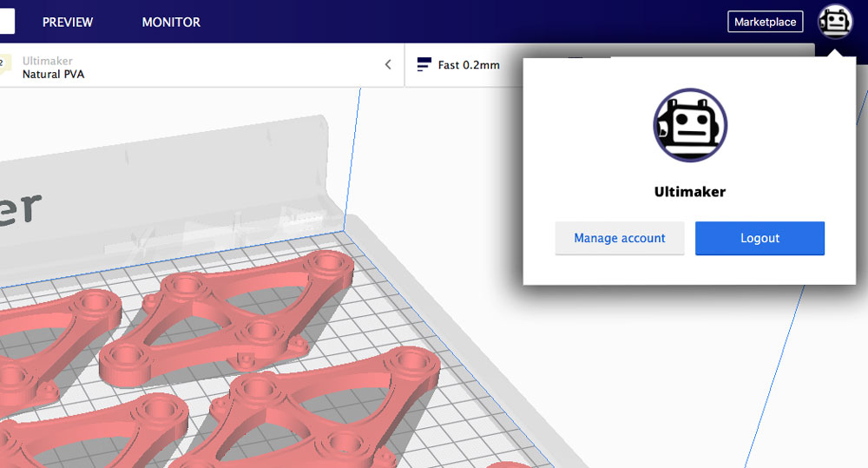Click the Ultimaker username in account popup

pyautogui.click(x=689, y=191)
